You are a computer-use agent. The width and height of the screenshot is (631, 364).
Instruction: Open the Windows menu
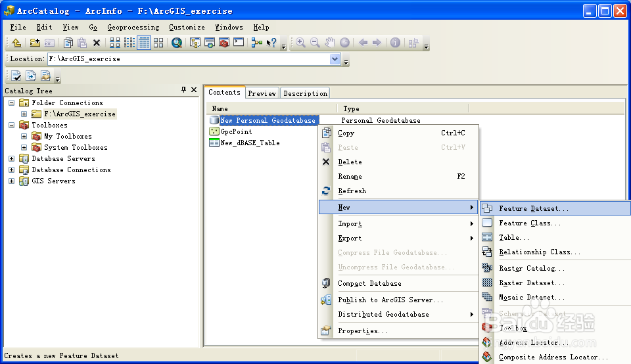229,28
